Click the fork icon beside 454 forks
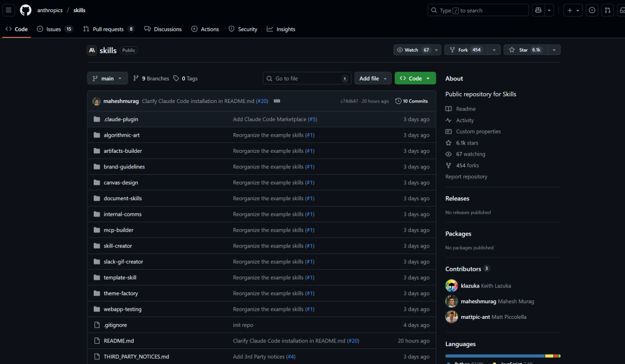625x364 pixels. [448, 166]
